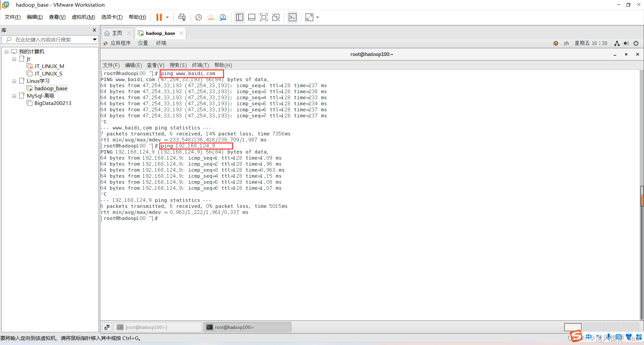Open the 文件(F) menu in VMware

pos(13,17)
